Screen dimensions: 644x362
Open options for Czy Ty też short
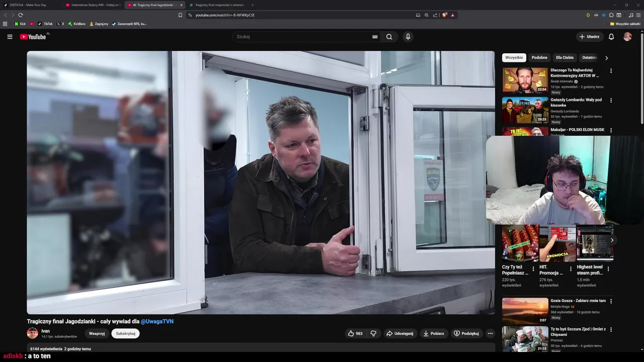pos(533,269)
